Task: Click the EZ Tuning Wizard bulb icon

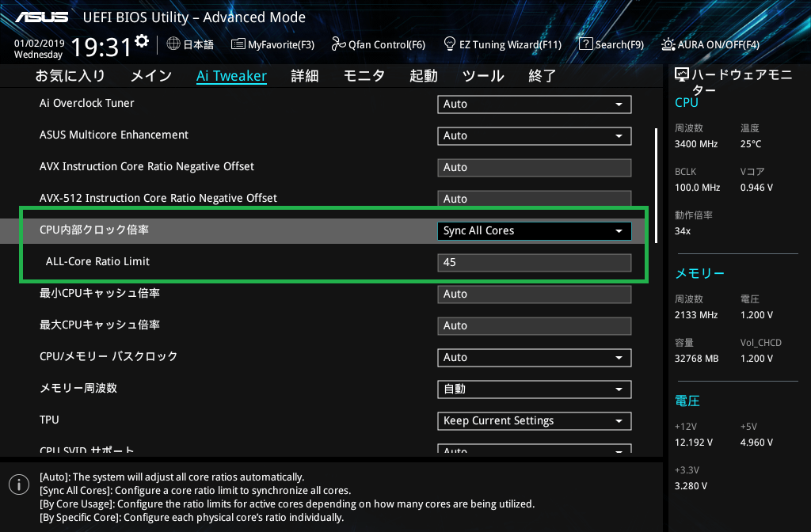Action: pos(450,44)
